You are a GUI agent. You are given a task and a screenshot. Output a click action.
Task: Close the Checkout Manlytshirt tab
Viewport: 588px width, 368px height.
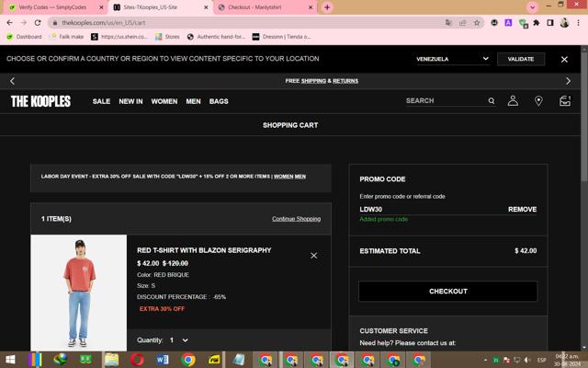click(x=311, y=7)
